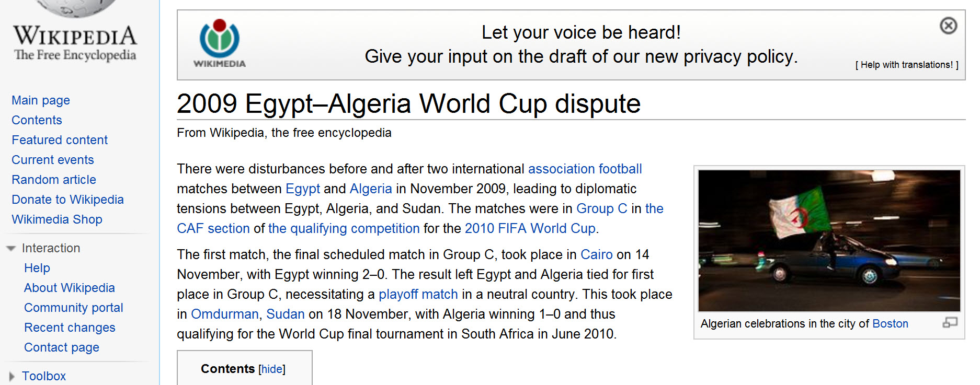Image resolution: width=980 pixels, height=385 pixels.
Task: Visit the Wikimedia Shop
Action: [x=57, y=219]
